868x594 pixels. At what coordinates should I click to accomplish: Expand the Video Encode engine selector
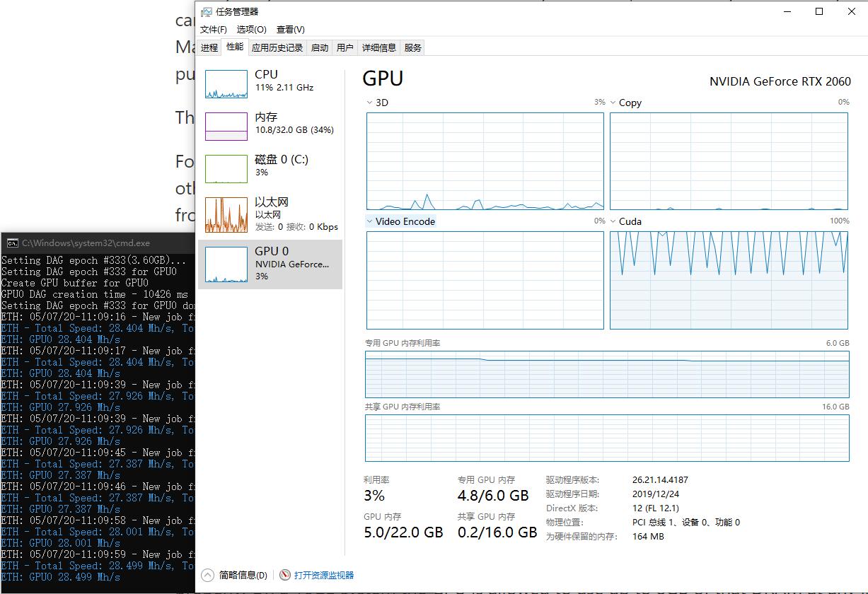pyautogui.click(x=369, y=221)
